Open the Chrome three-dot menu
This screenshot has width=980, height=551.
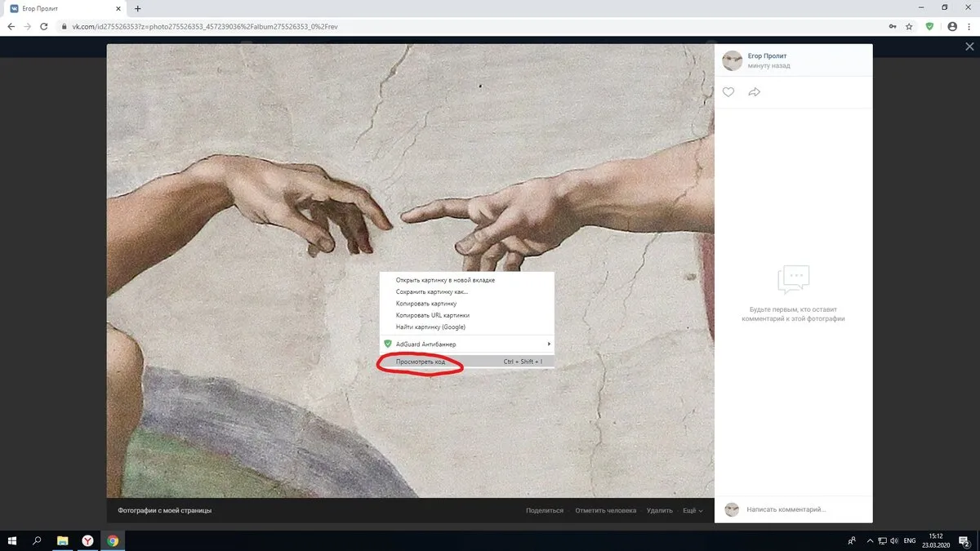coord(969,26)
